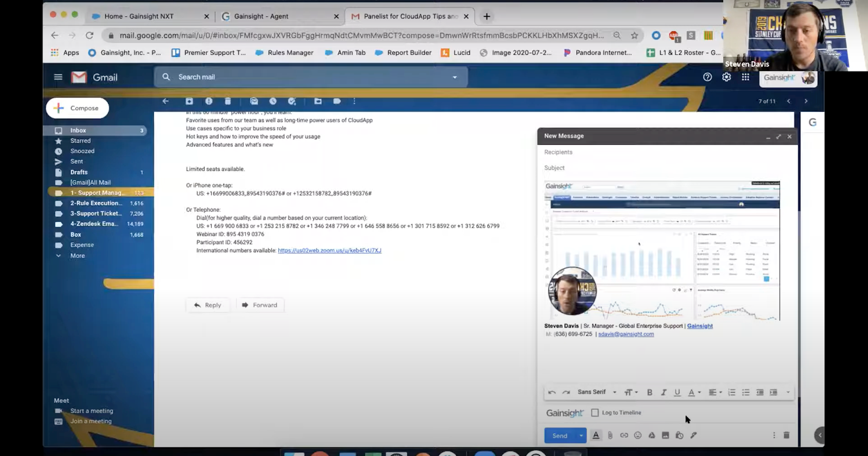This screenshot has width=868, height=456.
Task: Toggle underline formatting in compose
Action: pyautogui.click(x=677, y=393)
